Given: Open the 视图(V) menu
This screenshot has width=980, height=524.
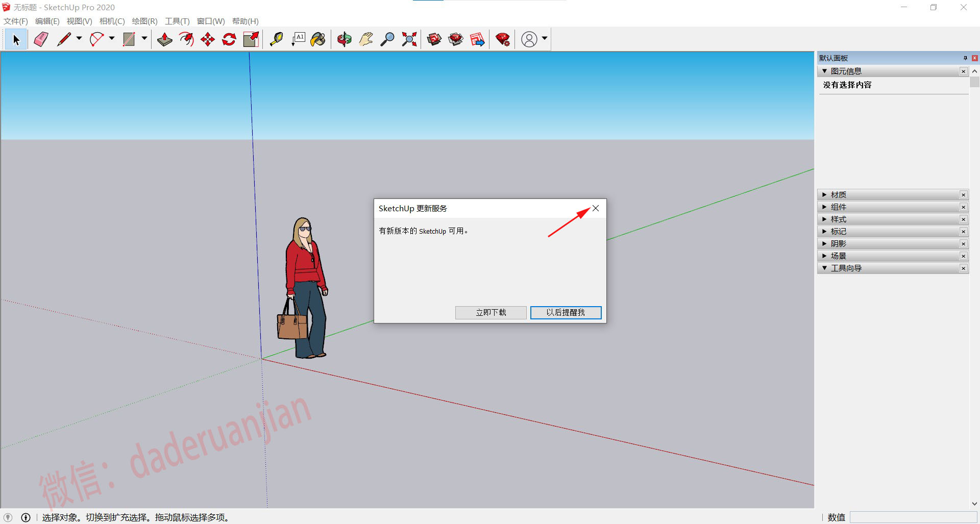Looking at the screenshot, I should coord(79,21).
